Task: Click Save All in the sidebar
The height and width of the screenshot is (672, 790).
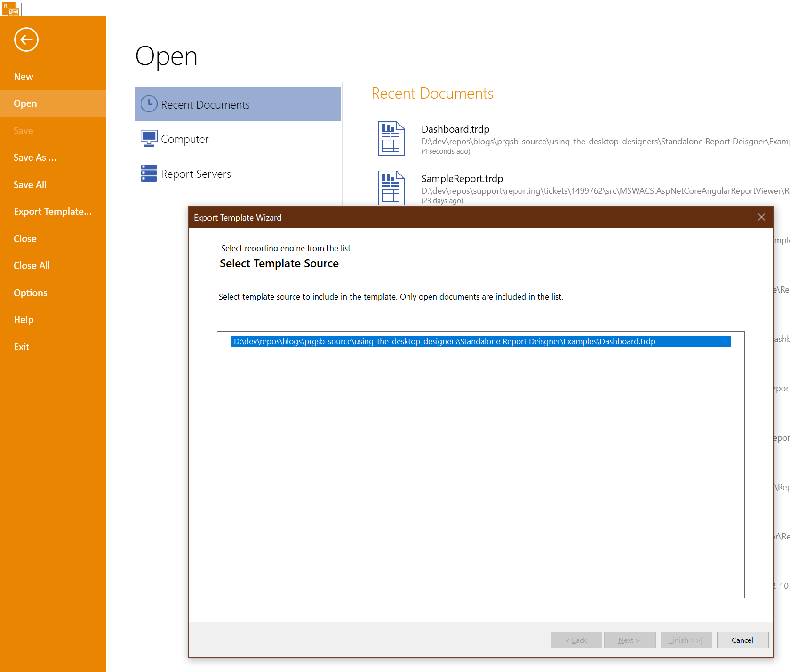Action: coord(30,184)
